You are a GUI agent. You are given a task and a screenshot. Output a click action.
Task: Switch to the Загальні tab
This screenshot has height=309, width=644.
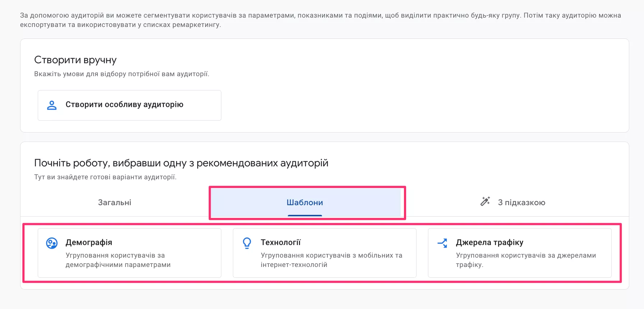click(x=114, y=202)
